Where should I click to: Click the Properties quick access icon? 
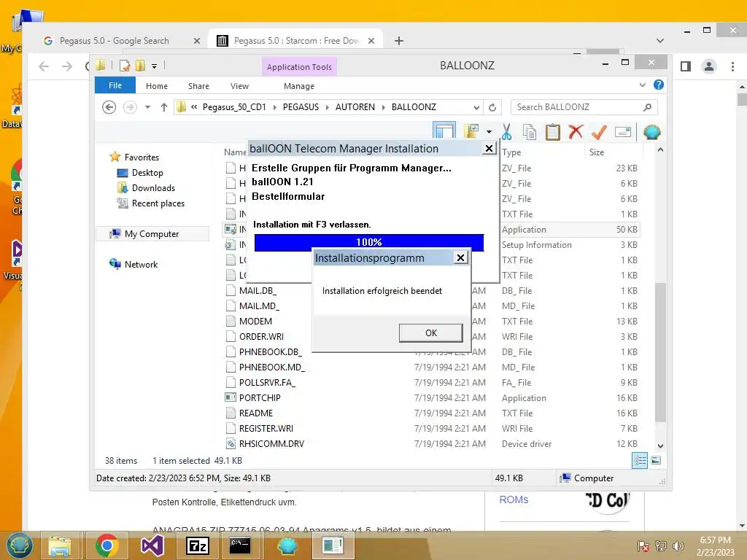click(x=125, y=66)
